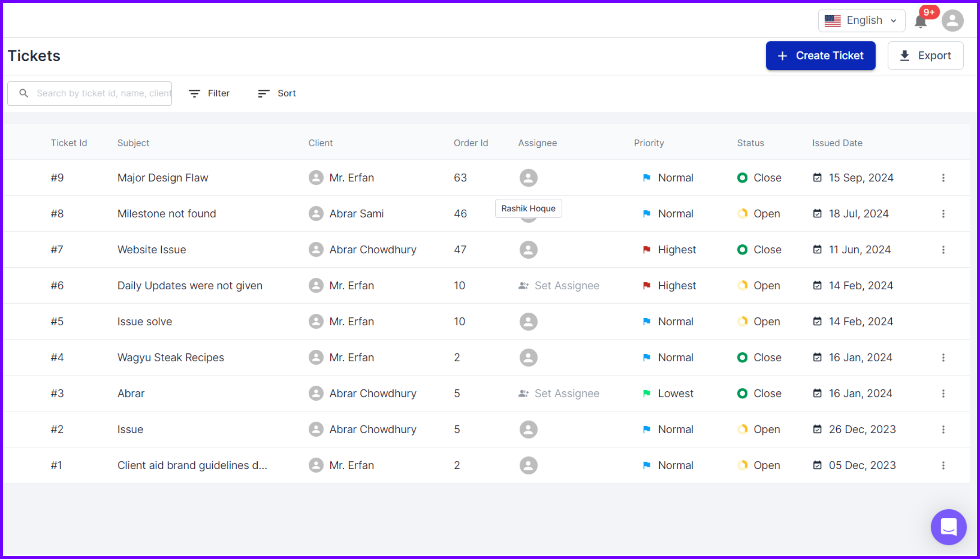This screenshot has height=559, width=980.
Task: Click calendar icon beside 15 Sep, 2024
Action: 817,178
